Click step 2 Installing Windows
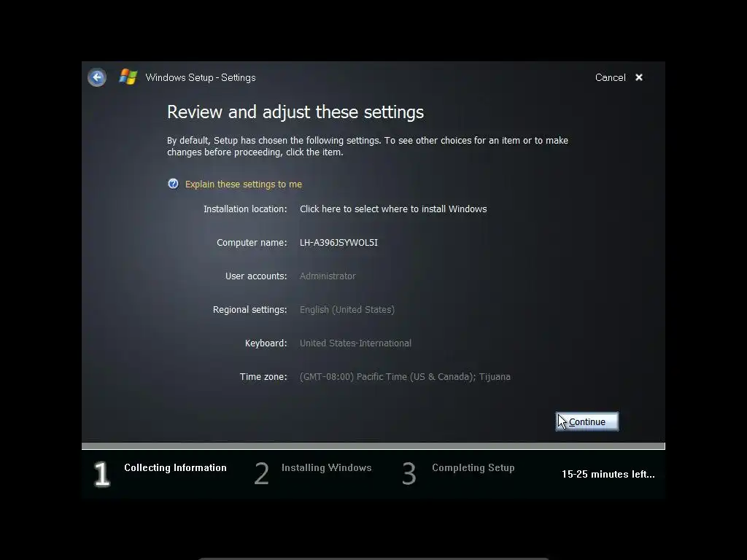Viewport: 747px width, 560px height. (313, 473)
